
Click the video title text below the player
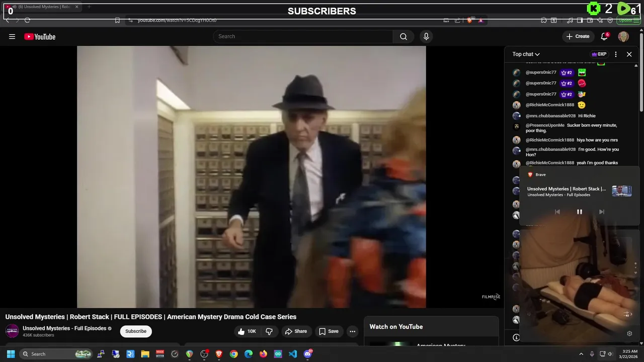(x=151, y=317)
